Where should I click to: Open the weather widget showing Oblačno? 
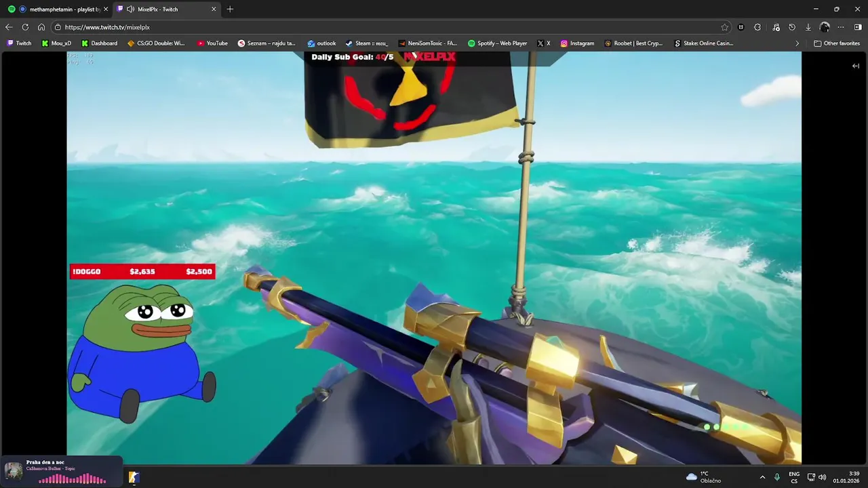[x=703, y=477]
